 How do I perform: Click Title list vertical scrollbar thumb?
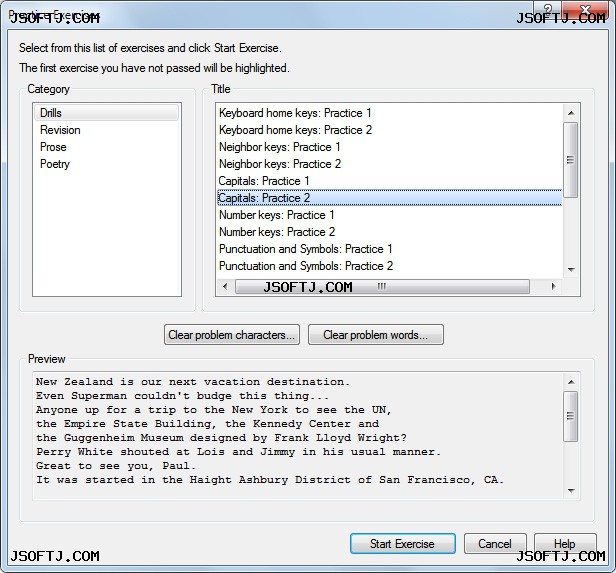[x=571, y=159]
